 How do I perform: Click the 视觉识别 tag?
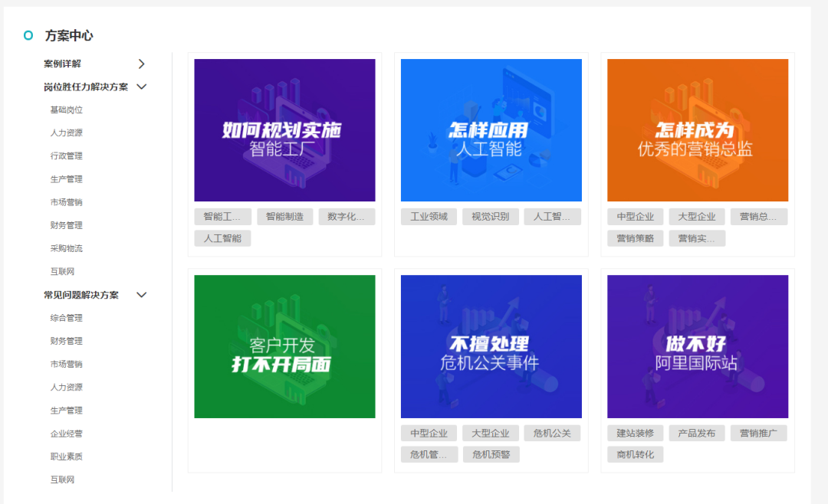(x=490, y=216)
